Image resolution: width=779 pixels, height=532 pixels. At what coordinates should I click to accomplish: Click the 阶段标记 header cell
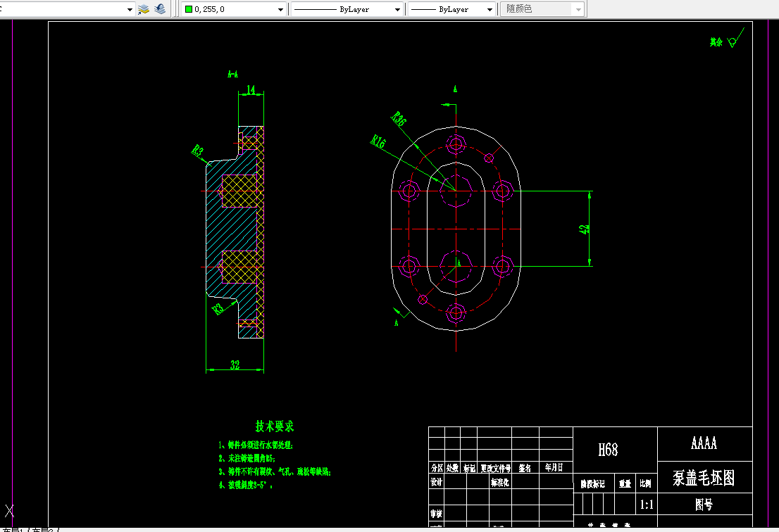592,484
